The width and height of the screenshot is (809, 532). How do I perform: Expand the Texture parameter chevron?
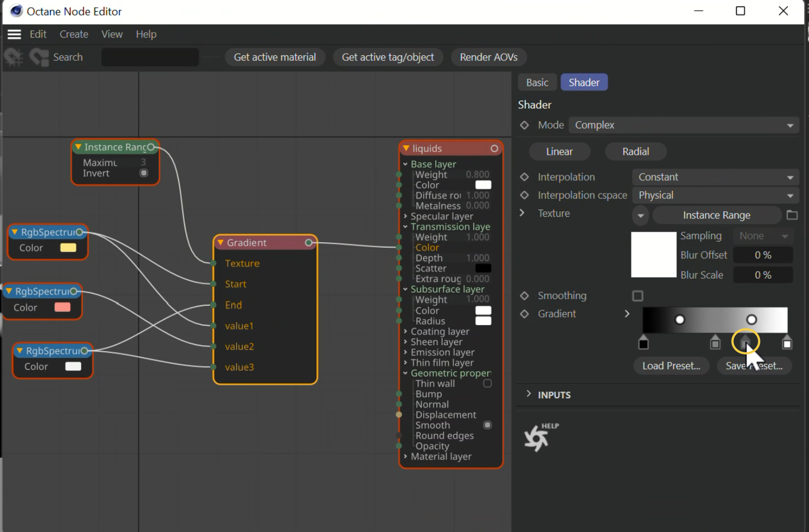(522, 213)
